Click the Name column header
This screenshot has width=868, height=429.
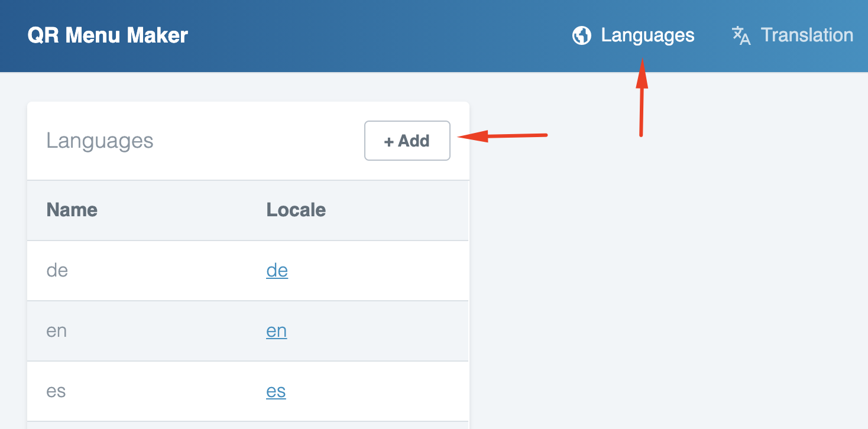click(72, 210)
